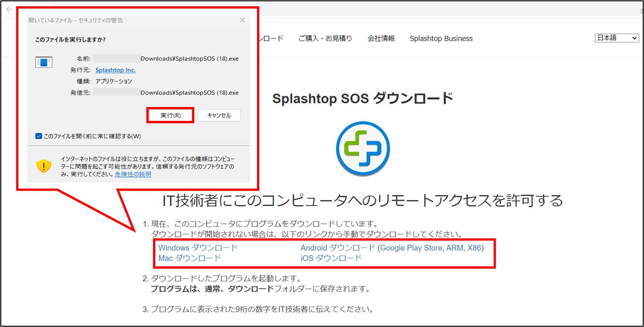Open 会社情報 menu item
This screenshot has width=644, height=327.
(x=381, y=38)
